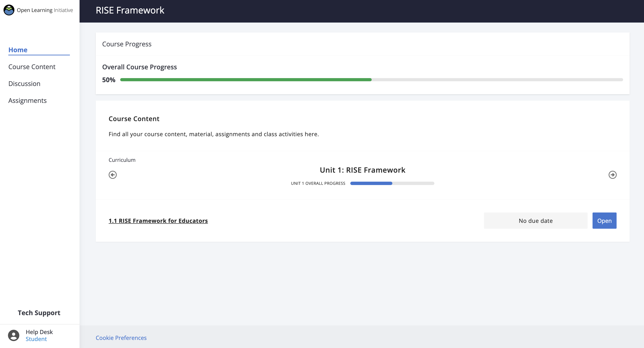The height and width of the screenshot is (348, 644).
Task: Click the RISE Framework course title
Action: pos(130,10)
